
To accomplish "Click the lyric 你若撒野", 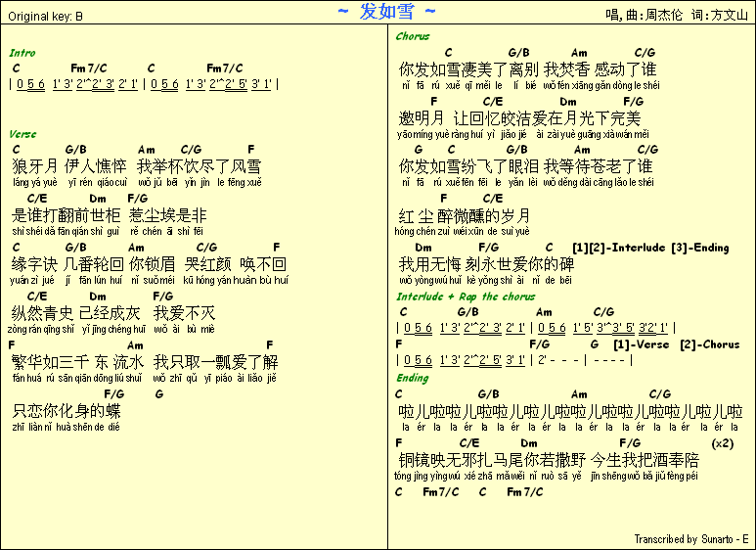I will point(555,460).
